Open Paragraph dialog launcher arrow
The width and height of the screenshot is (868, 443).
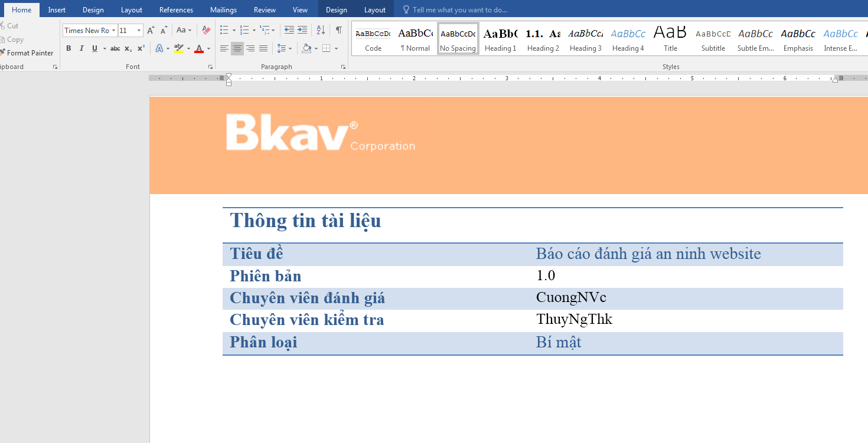343,67
